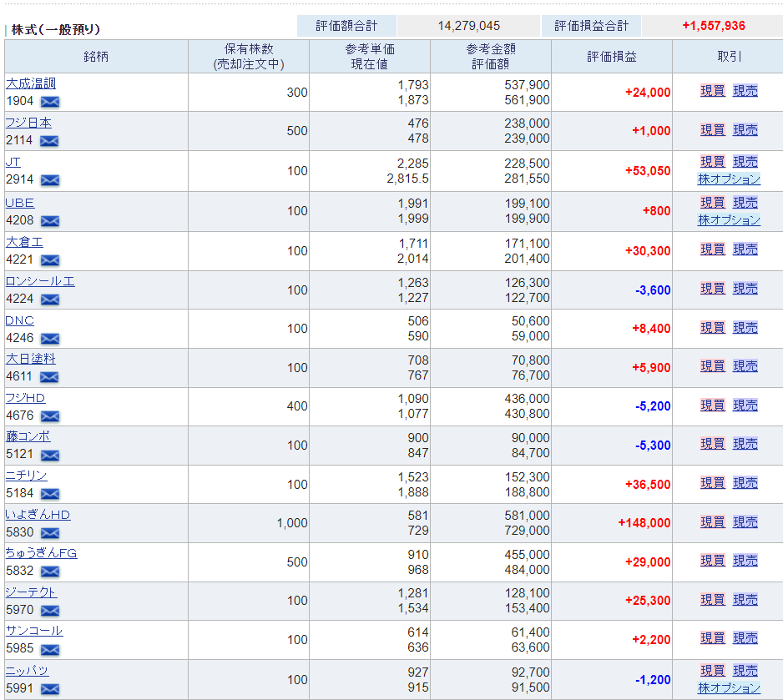The width and height of the screenshot is (783, 700).
Task: Click the envelope icon next to 5970
Action: point(50,610)
